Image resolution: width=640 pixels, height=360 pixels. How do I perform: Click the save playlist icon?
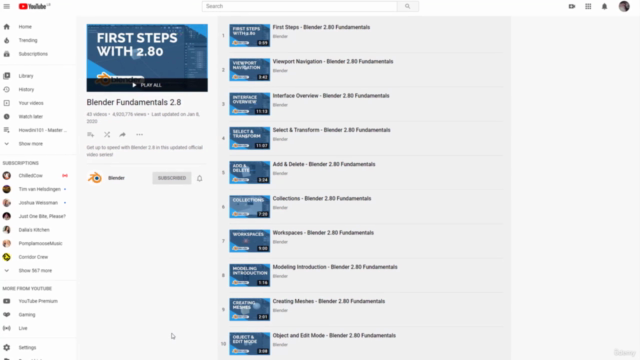click(x=91, y=135)
